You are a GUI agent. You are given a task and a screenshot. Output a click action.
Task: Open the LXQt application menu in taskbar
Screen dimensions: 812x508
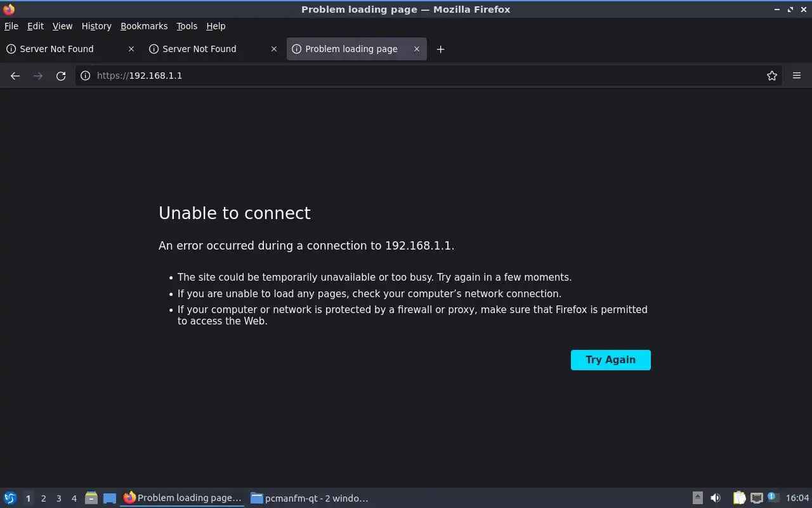10,498
